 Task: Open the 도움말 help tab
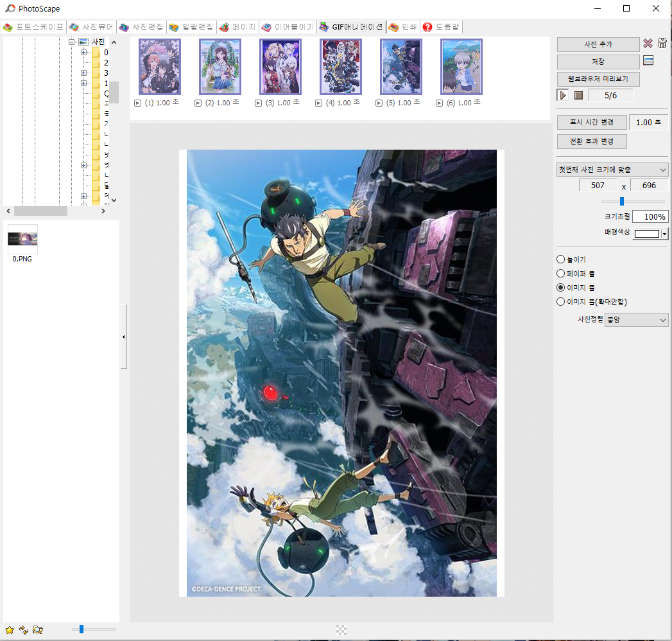pos(441,27)
